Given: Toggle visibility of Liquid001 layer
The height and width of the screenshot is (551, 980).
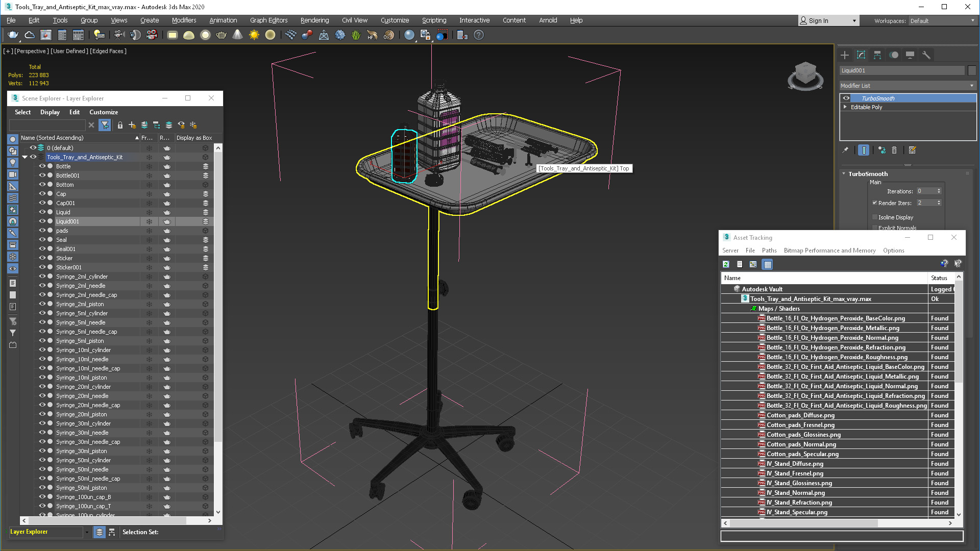Looking at the screenshot, I should click(42, 221).
